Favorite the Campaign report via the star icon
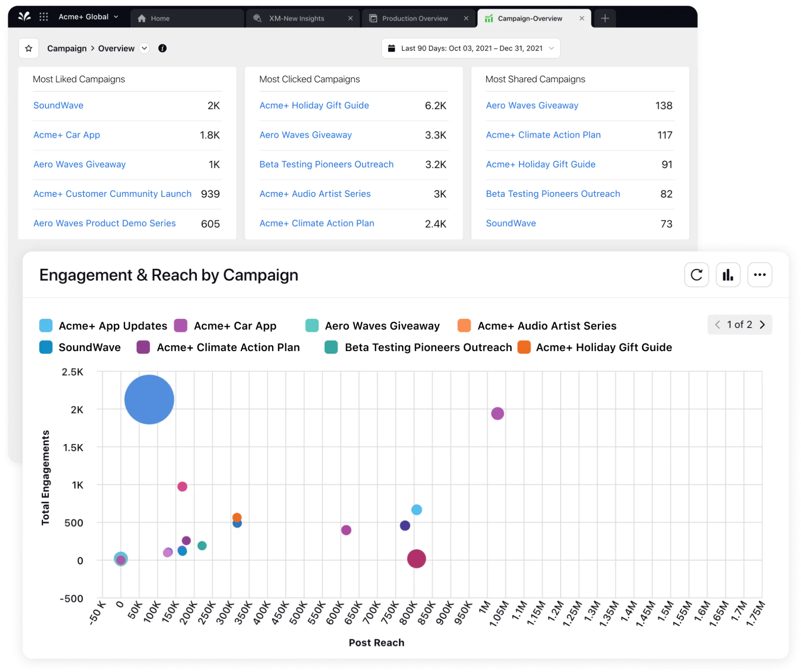Image resolution: width=801 pixels, height=672 pixels. click(x=28, y=48)
